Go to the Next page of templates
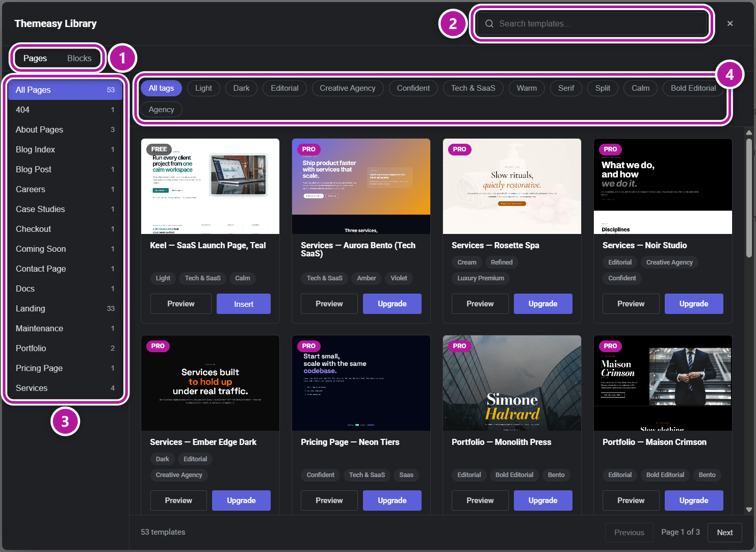 pyautogui.click(x=725, y=533)
